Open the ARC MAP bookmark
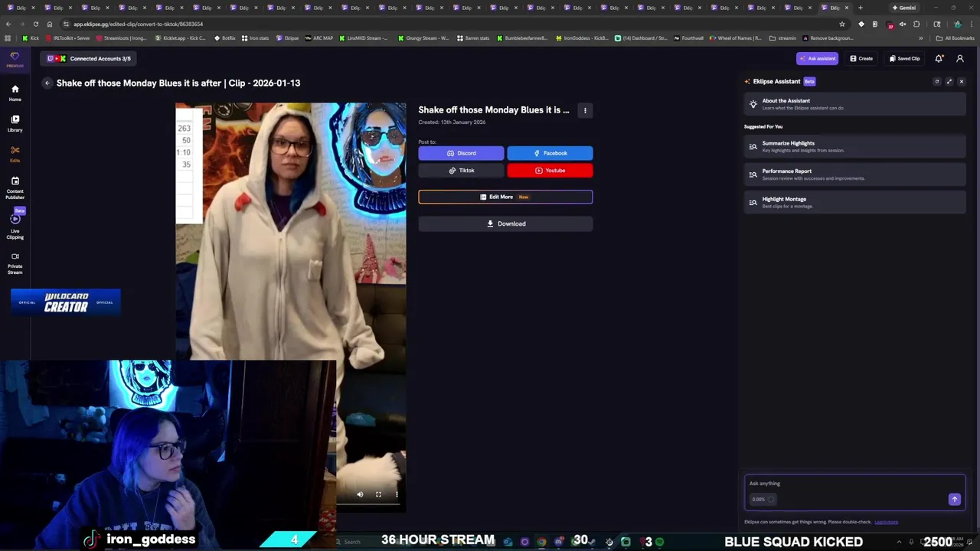The width and height of the screenshot is (980, 551). 319,37
